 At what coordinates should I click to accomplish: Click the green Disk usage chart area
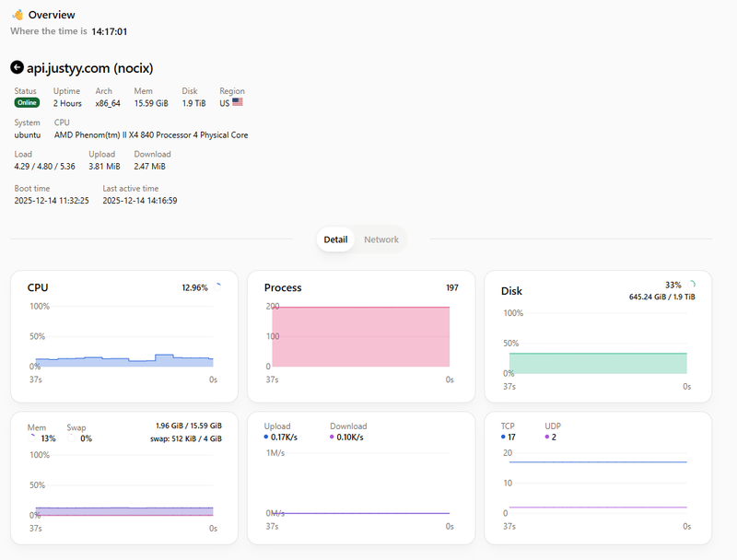tap(598, 363)
